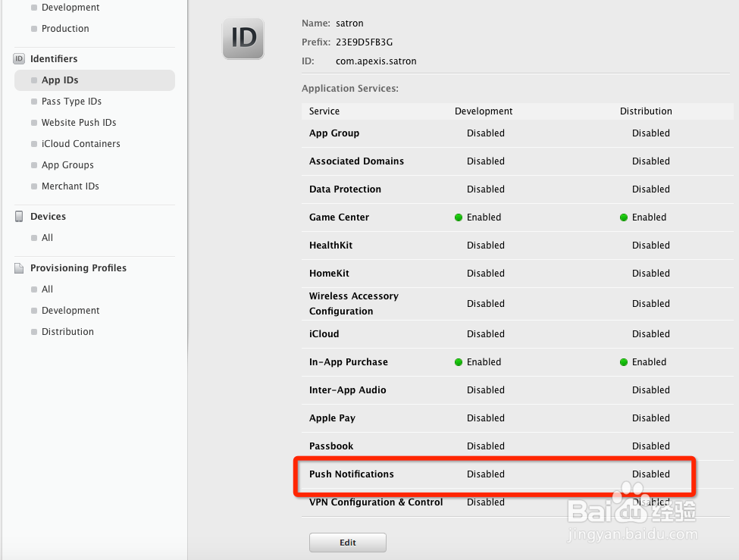Click Passbook Distribution Disabled status
739x560 pixels.
(x=650, y=446)
